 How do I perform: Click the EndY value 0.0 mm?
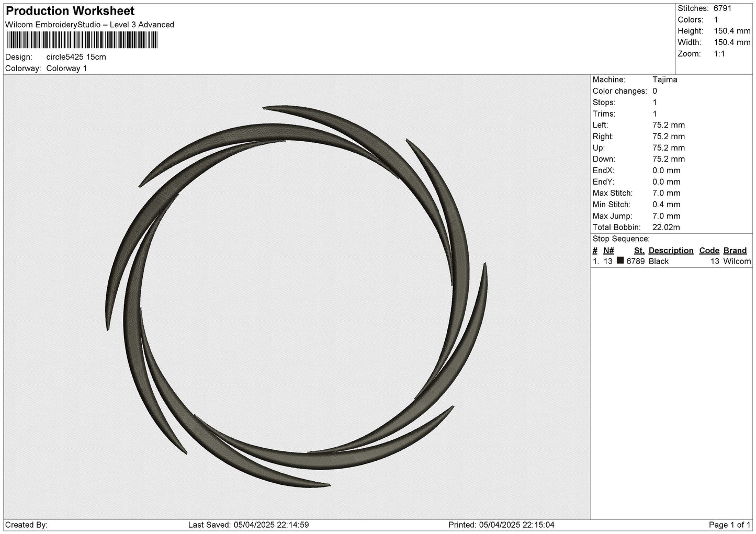pyautogui.click(x=667, y=182)
